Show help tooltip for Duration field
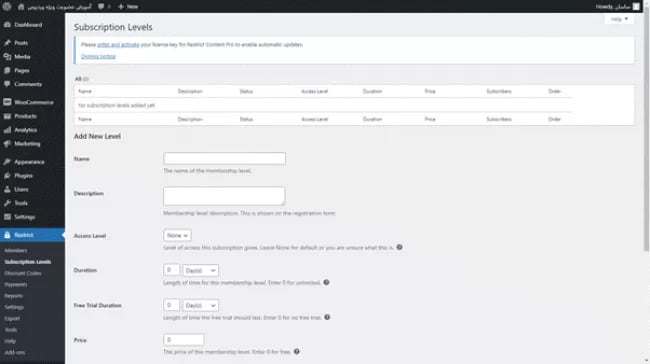This screenshot has width=650, height=364. [327, 282]
